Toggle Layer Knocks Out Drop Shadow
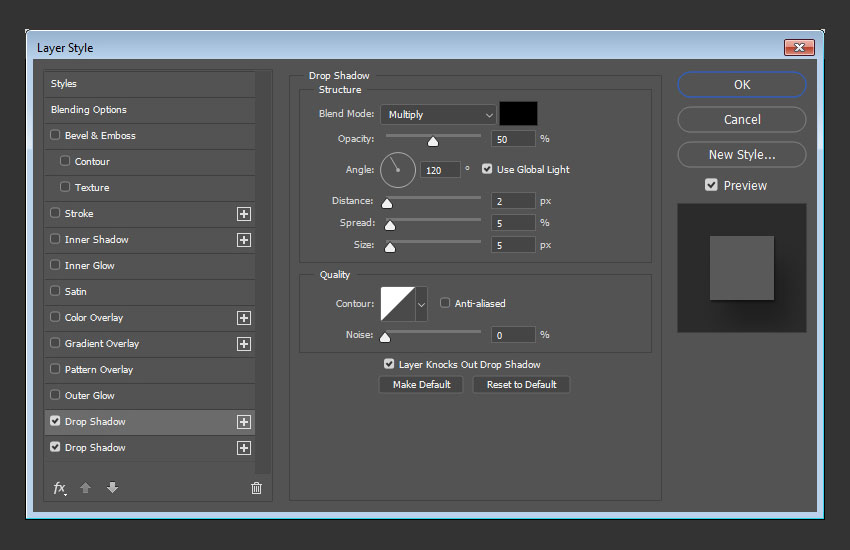 click(x=389, y=364)
